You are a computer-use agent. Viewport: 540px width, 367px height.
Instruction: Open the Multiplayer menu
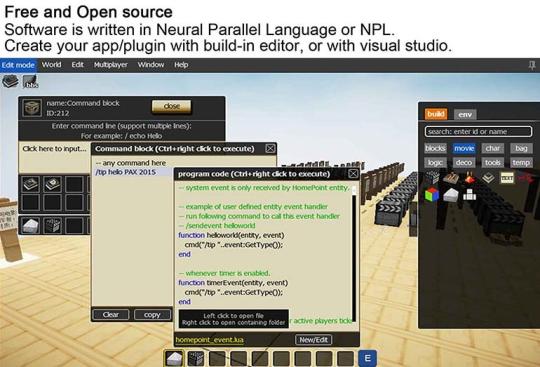111,65
